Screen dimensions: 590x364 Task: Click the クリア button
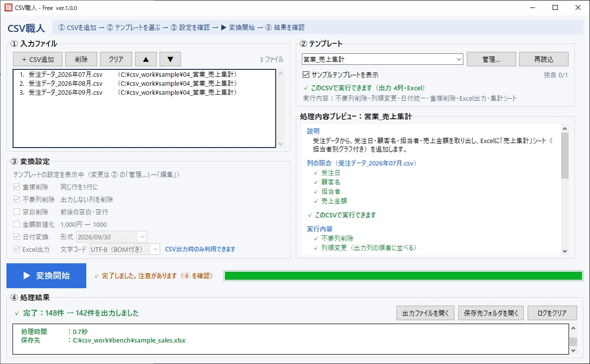point(116,59)
